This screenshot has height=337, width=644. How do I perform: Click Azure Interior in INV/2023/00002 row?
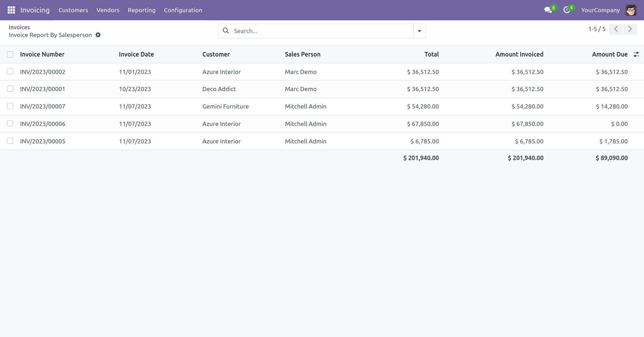click(222, 72)
